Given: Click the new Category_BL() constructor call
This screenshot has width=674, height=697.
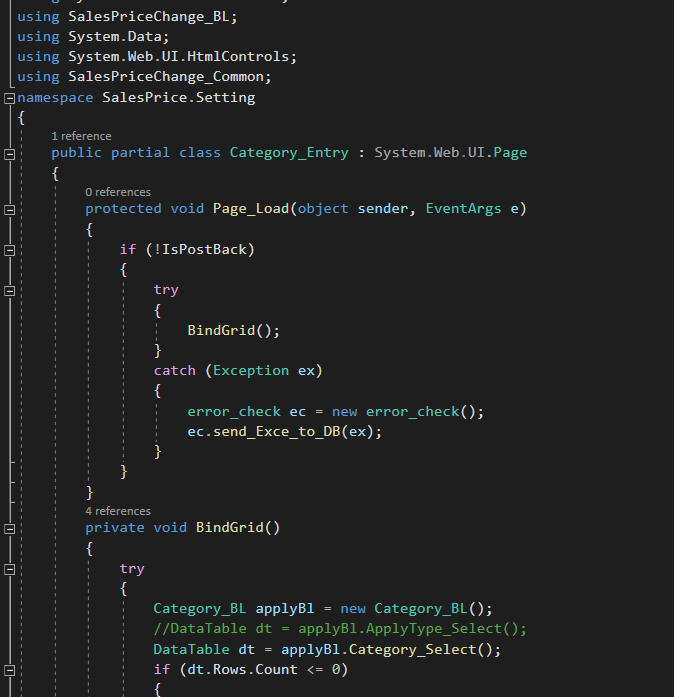Looking at the screenshot, I should click(416, 609).
